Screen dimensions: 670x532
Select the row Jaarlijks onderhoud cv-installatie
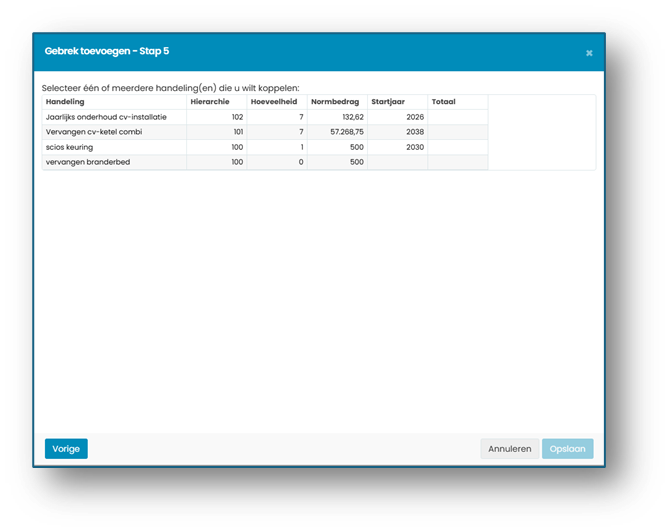tap(265, 117)
